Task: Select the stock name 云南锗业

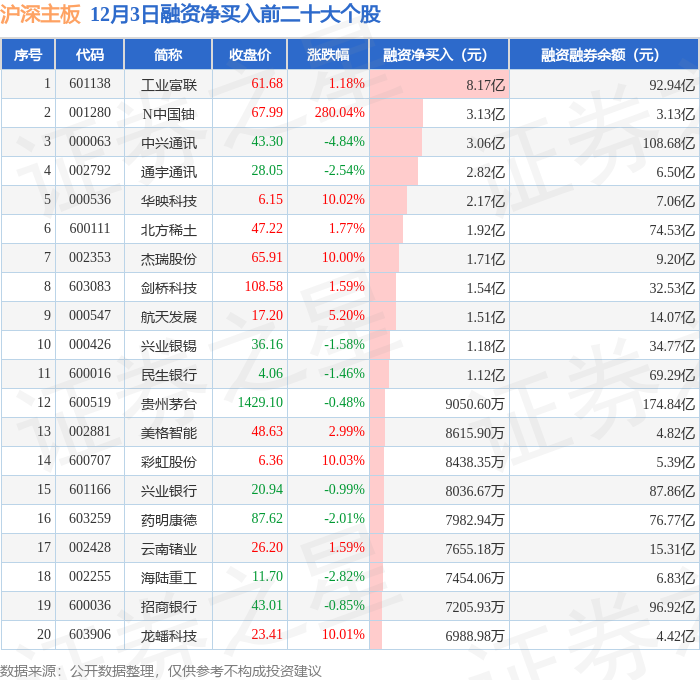Action: coord(169,549)
